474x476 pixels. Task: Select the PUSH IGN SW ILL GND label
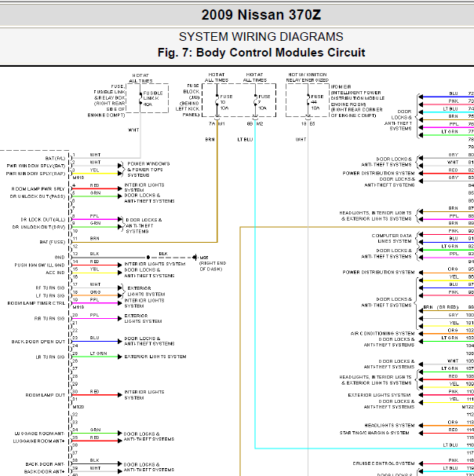40,265
